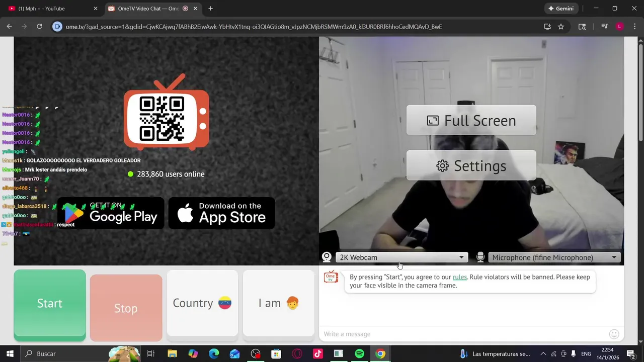Image resolution: width=644 pixels, height=362 pixels.
Task: Click the Download on the App Store badge
Action: coord(222,213)
